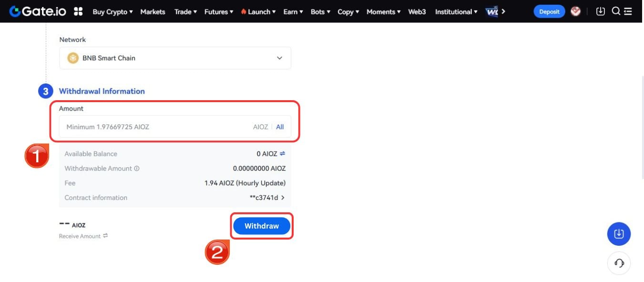Open the app download icon in header
This screenshot has width=644, height=282.
tap(601, 11)
